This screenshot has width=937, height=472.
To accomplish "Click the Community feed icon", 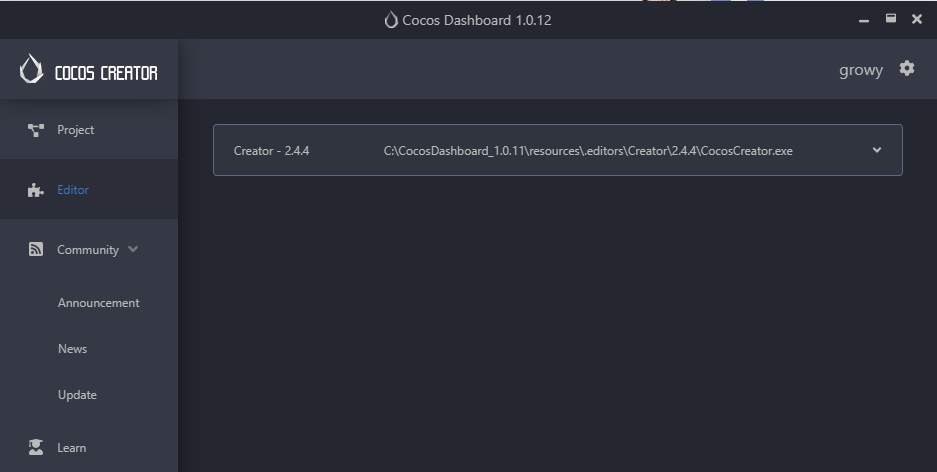I will click(36, 249).
